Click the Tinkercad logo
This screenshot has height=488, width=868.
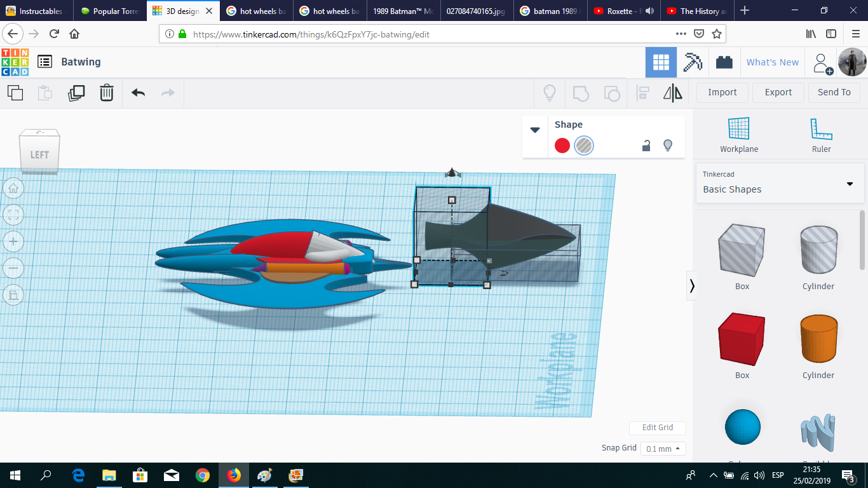pos(15,62)
